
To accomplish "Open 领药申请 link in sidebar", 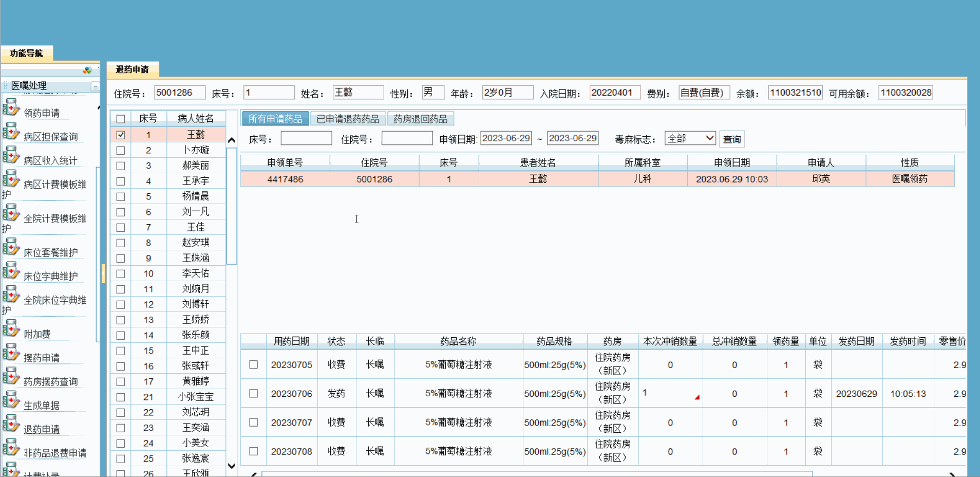I will pyautogui.click(x=42, y=113).
